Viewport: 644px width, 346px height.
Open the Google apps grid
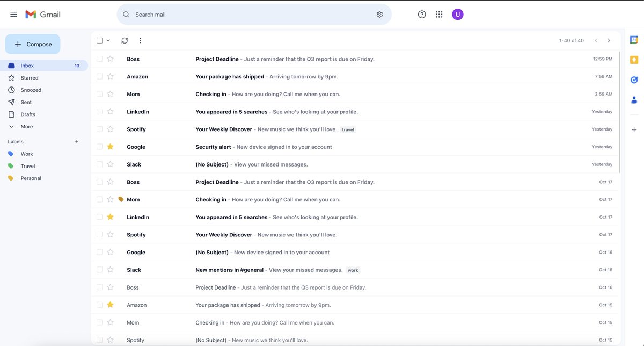pyautogui.click(x=439, y=15)
